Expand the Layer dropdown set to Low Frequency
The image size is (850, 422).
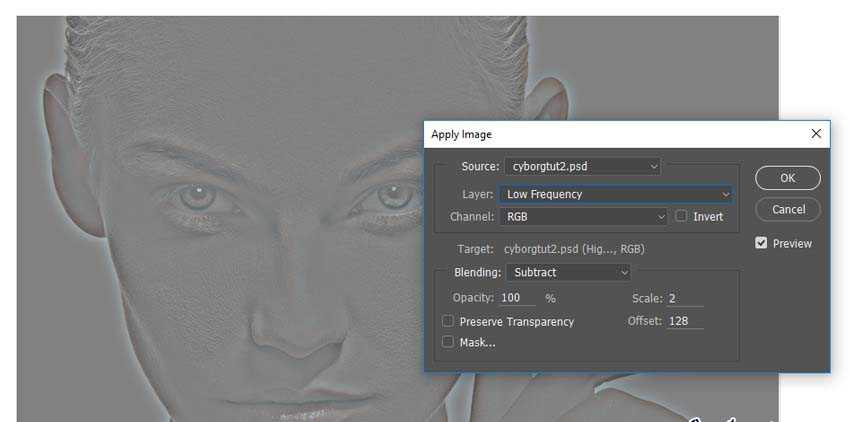coord(616,194)
